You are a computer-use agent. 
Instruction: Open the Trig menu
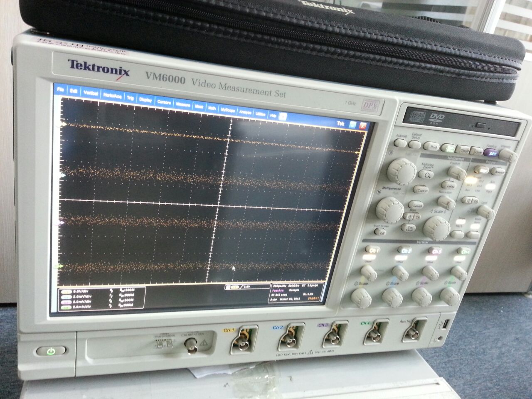131,97
